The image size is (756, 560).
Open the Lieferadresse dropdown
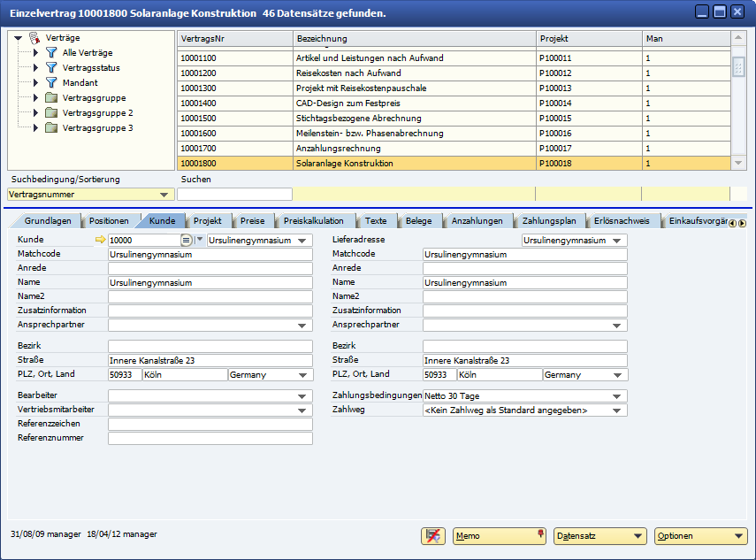point(616,241)
